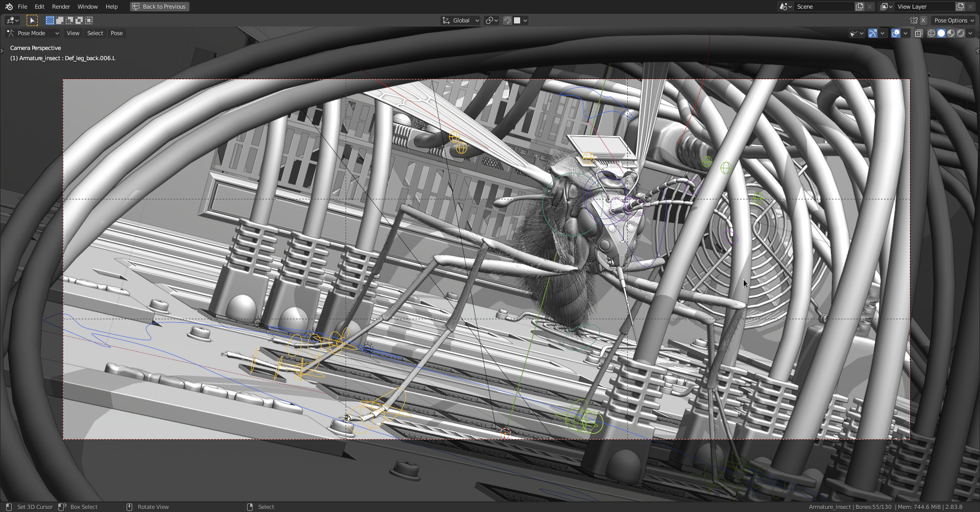This screenshot has width=980, height=512.
Task: Toggle the X axis mirror button
Action: coord(923,20)
